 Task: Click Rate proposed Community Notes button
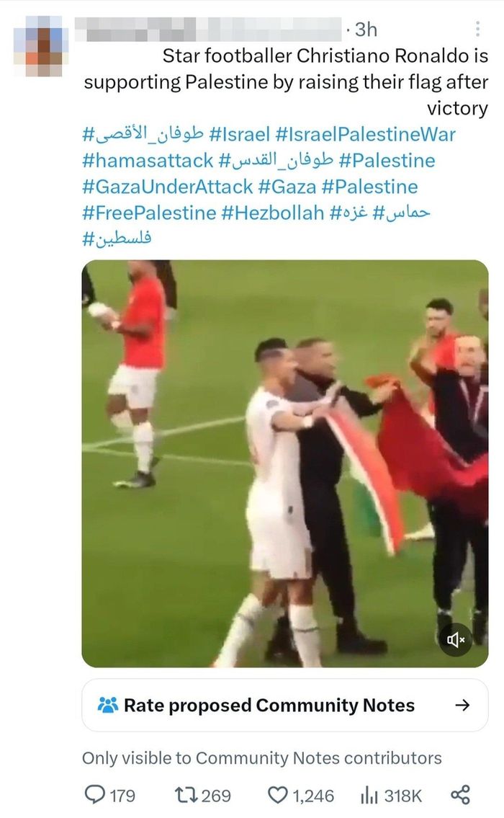coord(285,706)
